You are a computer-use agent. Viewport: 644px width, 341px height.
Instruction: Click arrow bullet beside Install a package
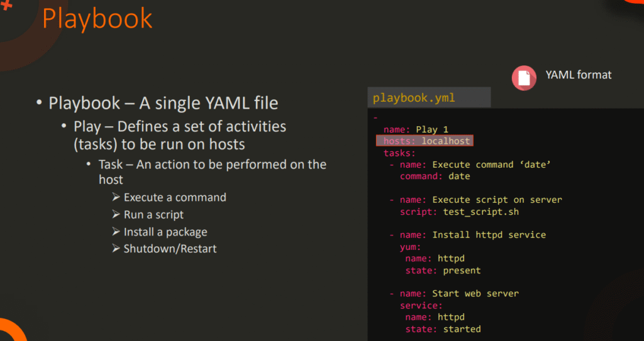(116, 232)
